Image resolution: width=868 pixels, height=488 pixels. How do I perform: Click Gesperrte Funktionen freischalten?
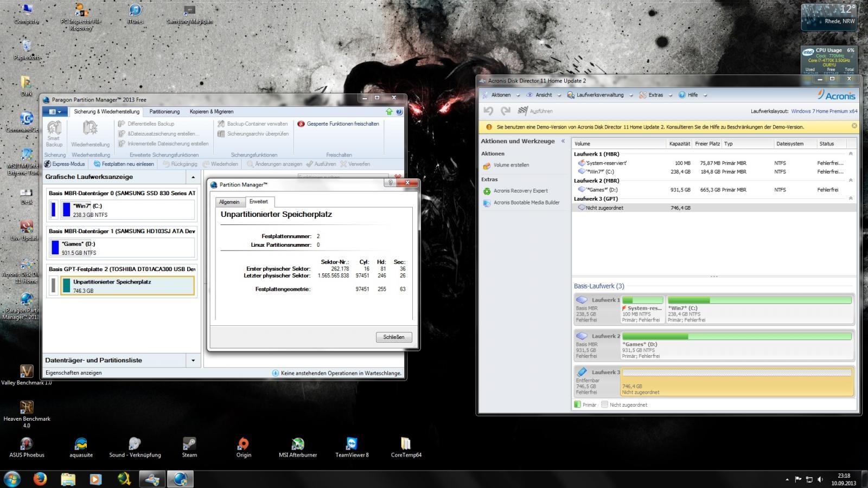(x=338, y=124)
